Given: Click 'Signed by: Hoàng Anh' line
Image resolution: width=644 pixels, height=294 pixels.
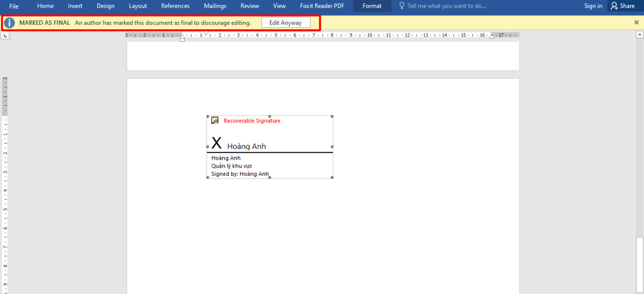Looking at the screenshot, I should click(x=240, y=174).
